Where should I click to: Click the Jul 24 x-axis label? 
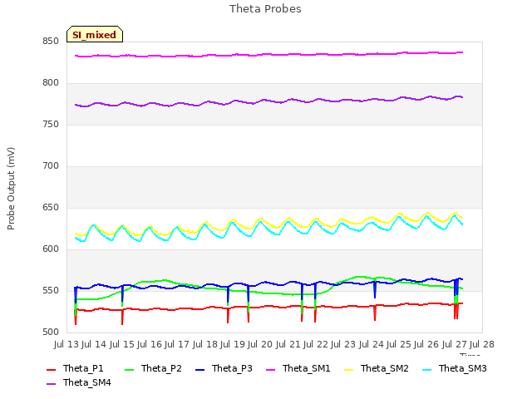pos(372,344)
